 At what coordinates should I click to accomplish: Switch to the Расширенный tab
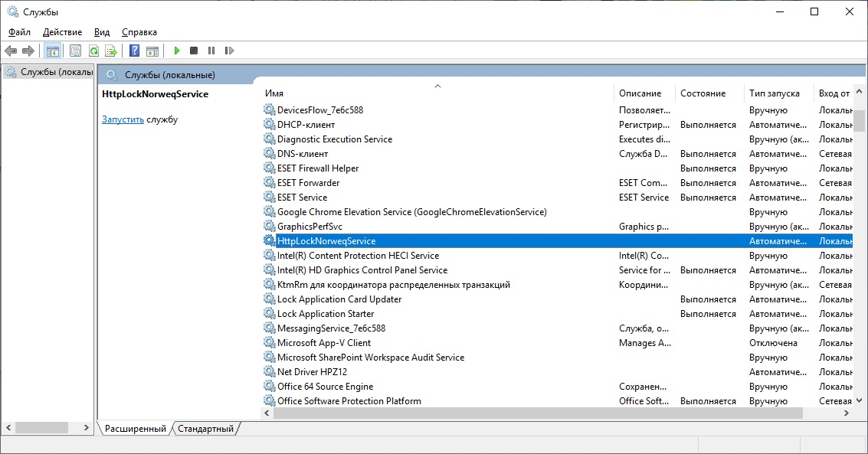pos(136,429)
